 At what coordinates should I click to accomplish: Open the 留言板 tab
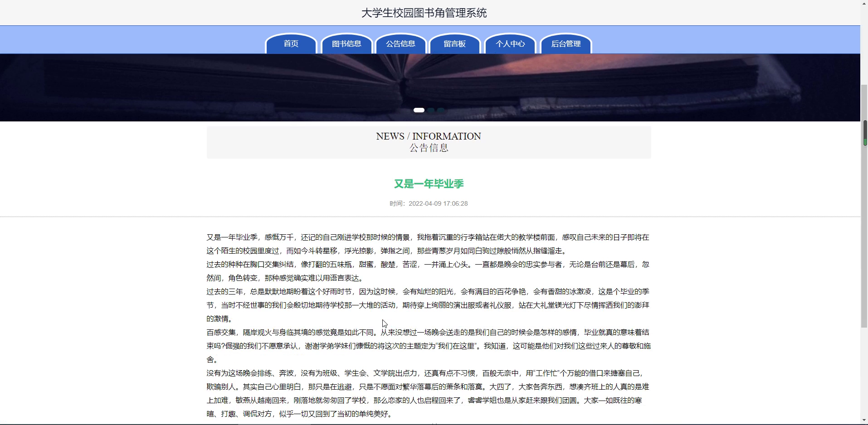454,43
